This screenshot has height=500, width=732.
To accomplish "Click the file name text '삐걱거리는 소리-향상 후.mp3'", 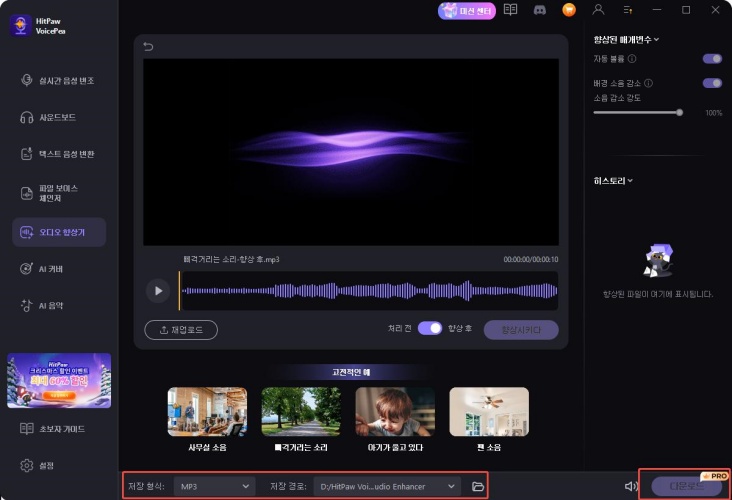I will [231, 259].
